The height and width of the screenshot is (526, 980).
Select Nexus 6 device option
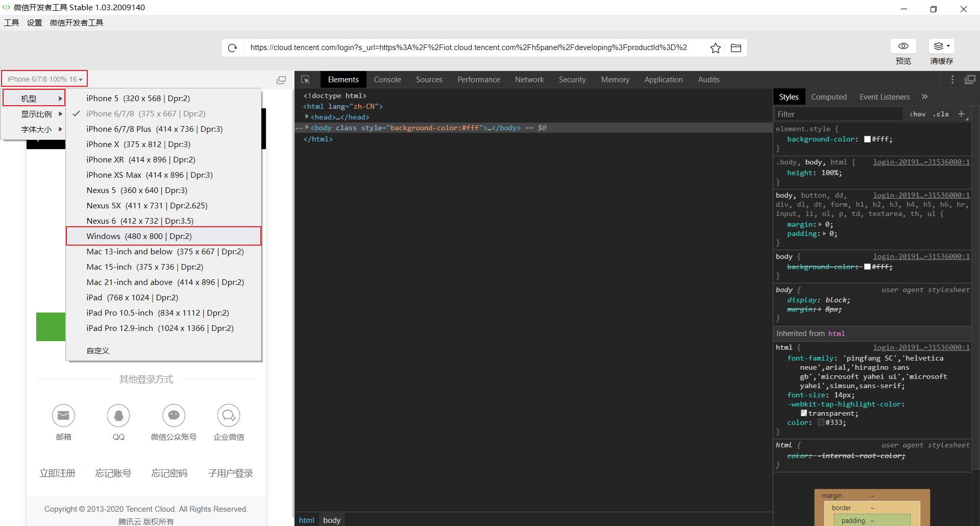[163, 221]
